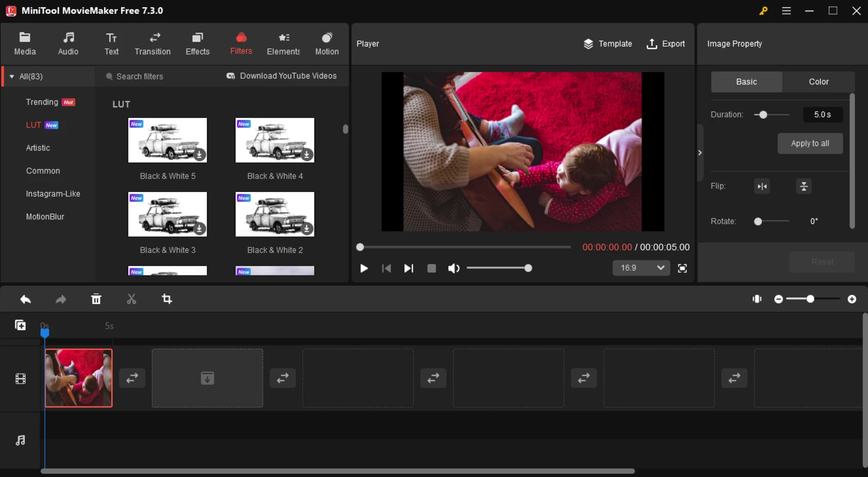Open the Transition tab
Viewport: 868px width, 477px height.
[x=153, y=44]
